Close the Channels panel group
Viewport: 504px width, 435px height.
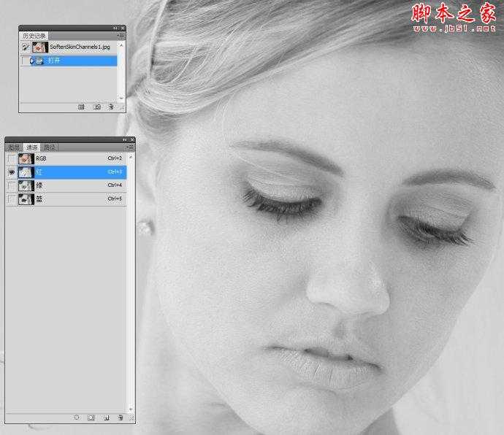[x=132, y=139]
